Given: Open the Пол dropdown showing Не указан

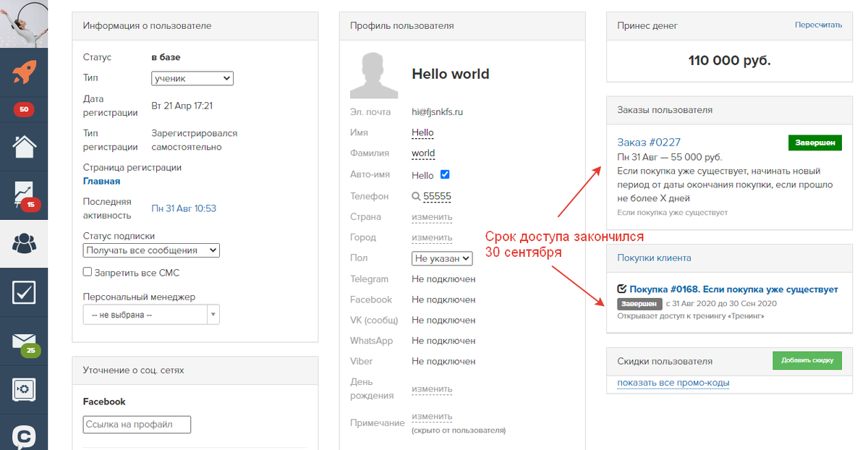Looking at the screenshot, I should [442, 258].
